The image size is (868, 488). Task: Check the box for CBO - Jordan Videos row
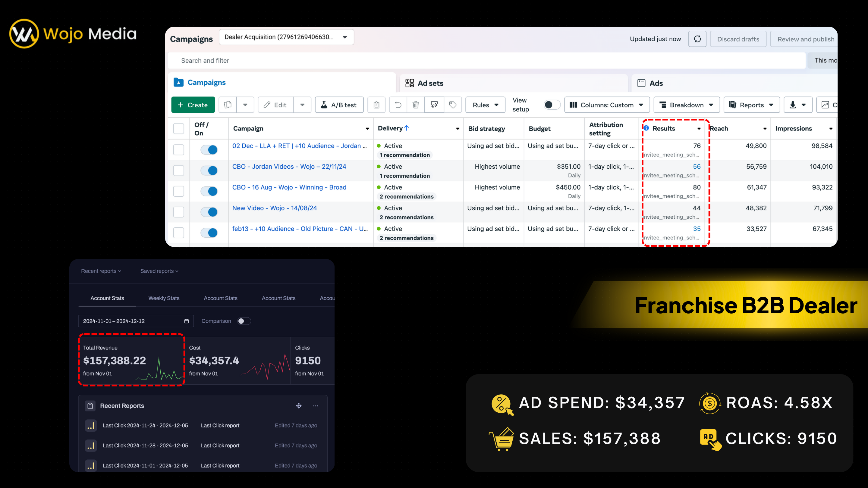click(179, 170)
